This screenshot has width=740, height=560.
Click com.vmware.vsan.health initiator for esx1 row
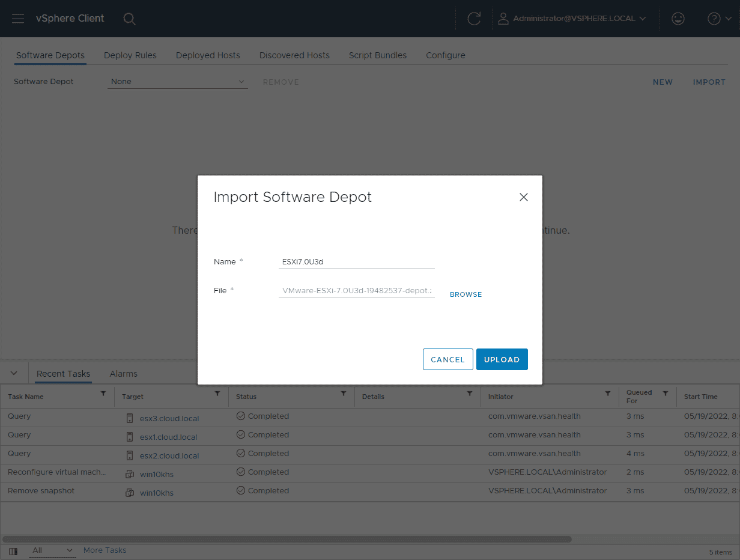coord(535,434)
